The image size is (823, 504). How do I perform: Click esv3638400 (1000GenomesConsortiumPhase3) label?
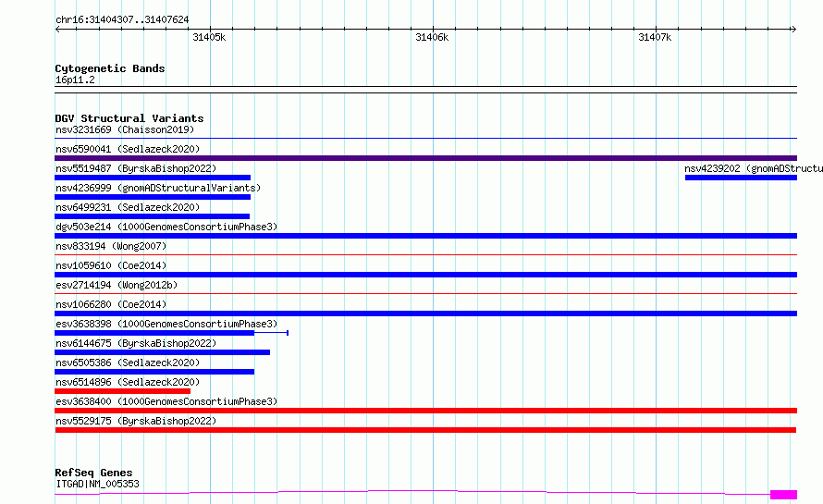tap(166, 401)
